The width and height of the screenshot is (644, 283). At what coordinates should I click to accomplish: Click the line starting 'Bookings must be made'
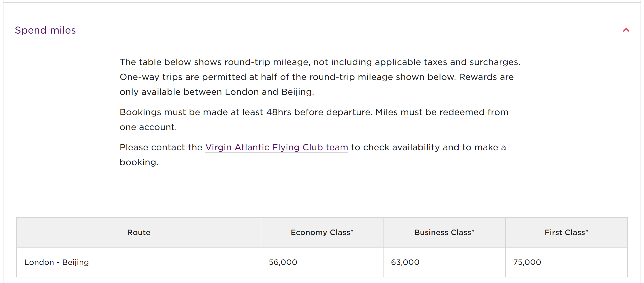[245, 112]
